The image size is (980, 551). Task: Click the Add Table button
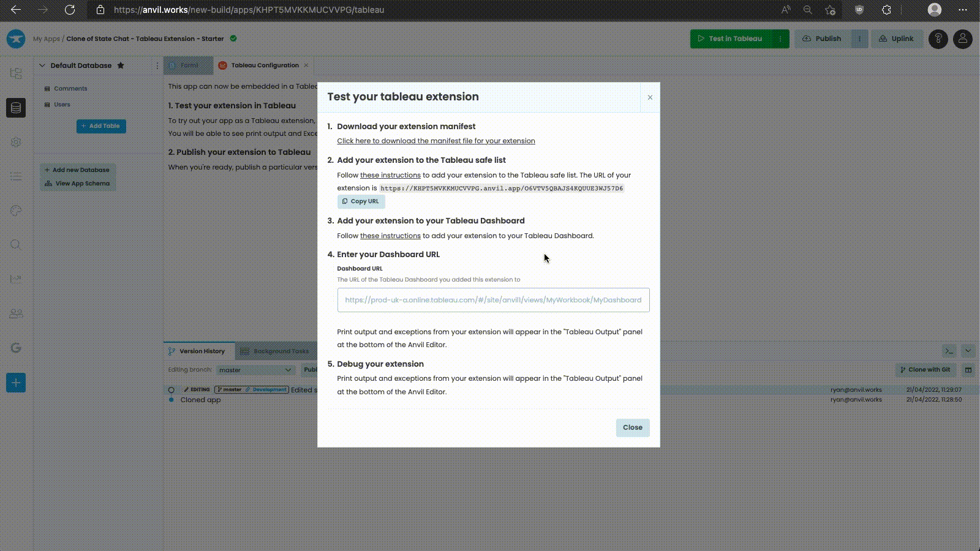pos(101,126)
